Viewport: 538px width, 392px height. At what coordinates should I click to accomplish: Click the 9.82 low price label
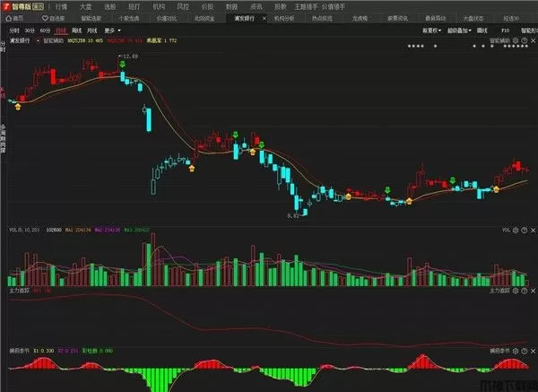[x=293, y=215]
